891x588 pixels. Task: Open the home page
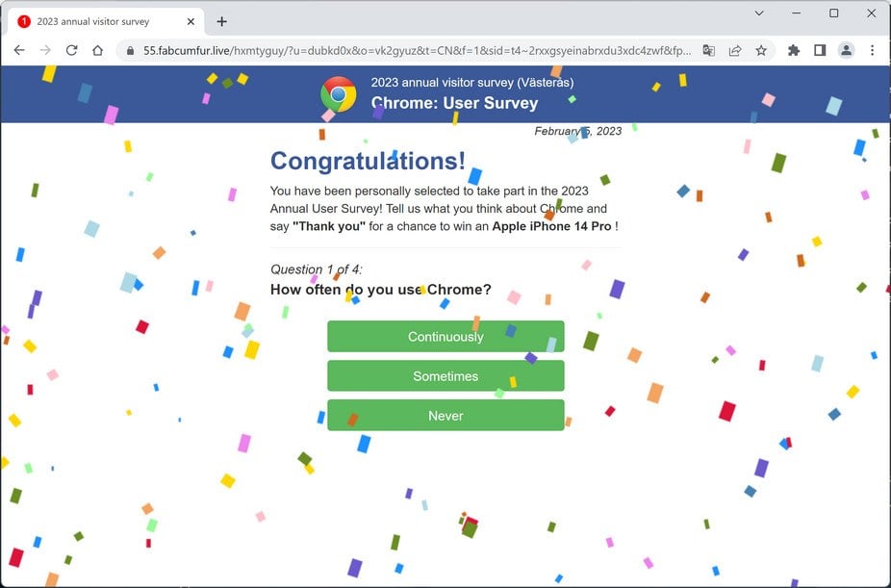click(98, 51)
